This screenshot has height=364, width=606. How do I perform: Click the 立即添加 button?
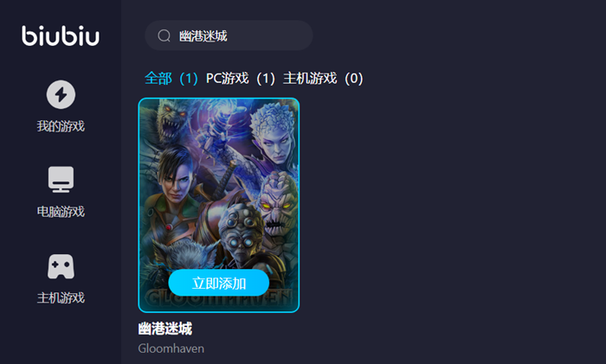point(219,284)
